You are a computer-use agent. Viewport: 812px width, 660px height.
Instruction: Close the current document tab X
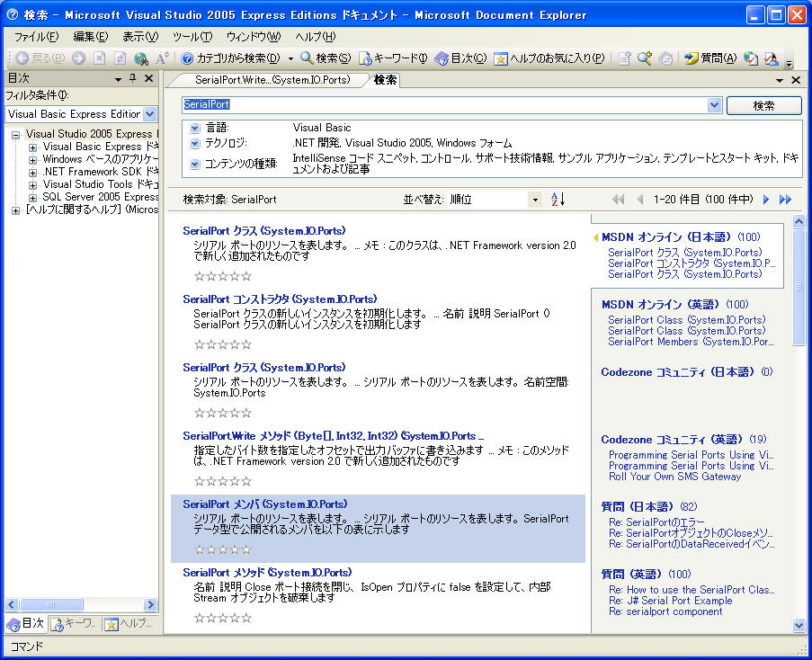796,80
